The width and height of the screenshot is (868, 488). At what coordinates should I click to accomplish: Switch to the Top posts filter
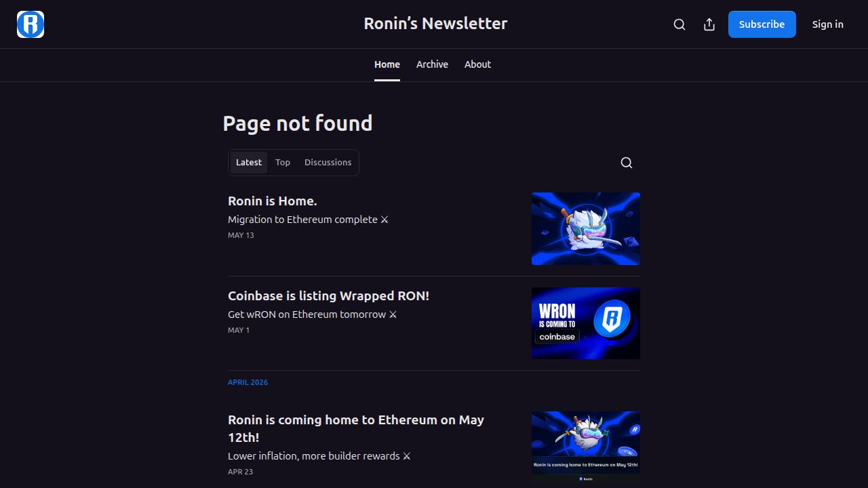click(x=283, y=163)
